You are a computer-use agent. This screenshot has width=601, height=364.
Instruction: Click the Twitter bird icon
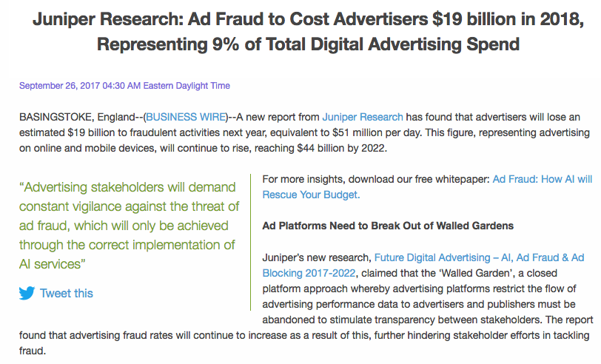(x=27, y=293)
